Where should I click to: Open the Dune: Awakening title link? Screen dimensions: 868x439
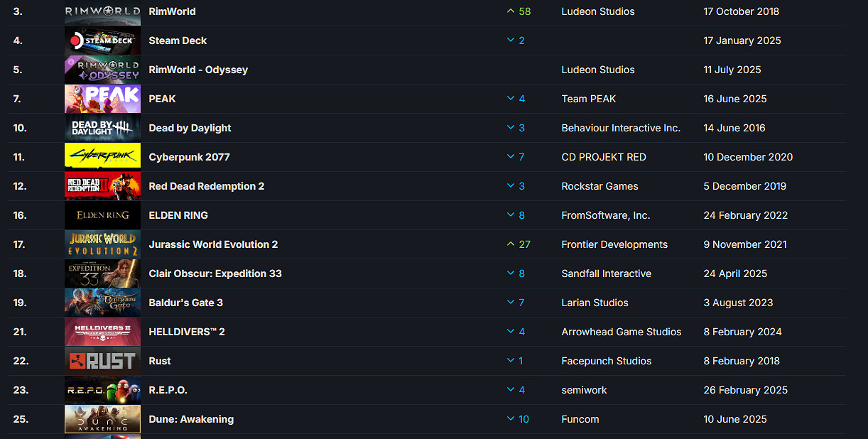pyautogui.click(x=191, y=419)
